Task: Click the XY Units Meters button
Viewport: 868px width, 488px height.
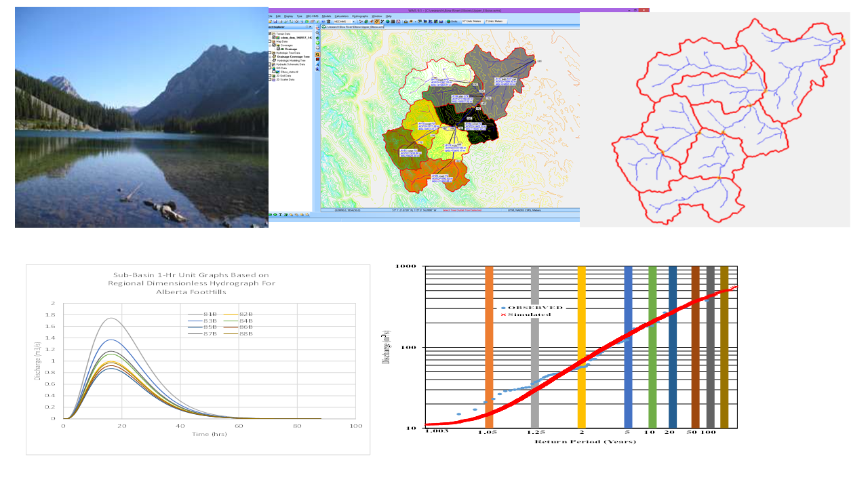Action: (473, 22)
